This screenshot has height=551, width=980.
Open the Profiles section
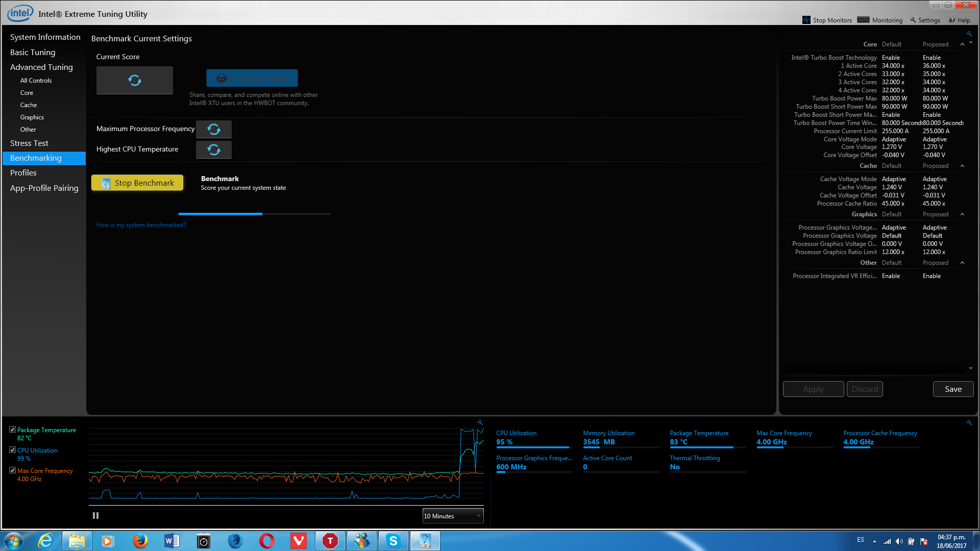[23, 173]
